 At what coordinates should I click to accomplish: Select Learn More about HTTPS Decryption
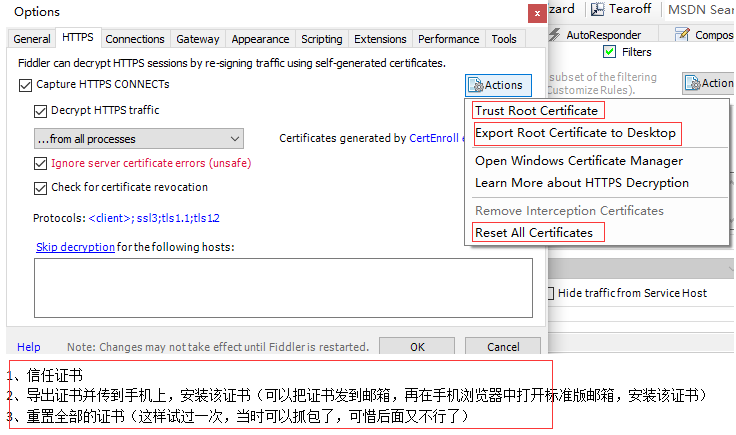[582, 183]
